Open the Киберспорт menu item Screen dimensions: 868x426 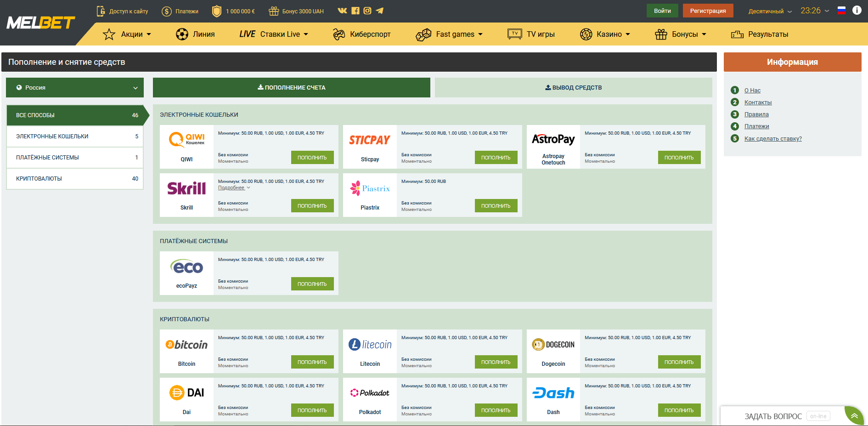point(362,34)
